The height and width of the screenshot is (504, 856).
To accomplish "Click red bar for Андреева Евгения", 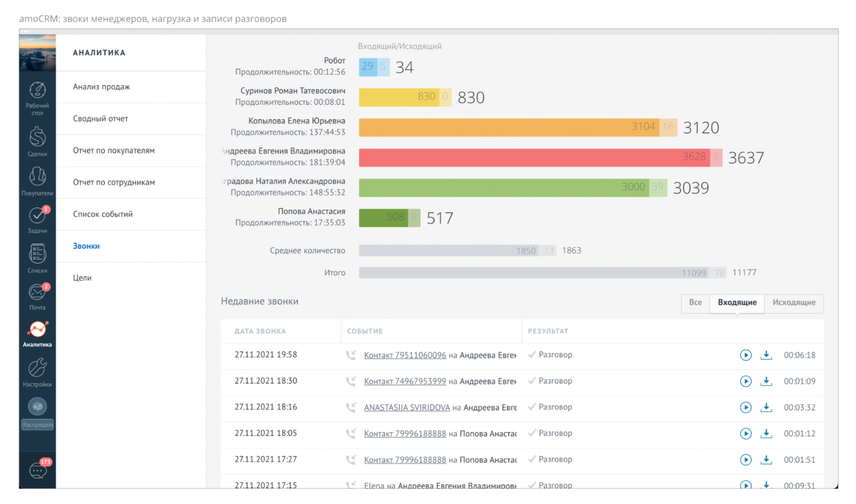I will pos(534,157).
